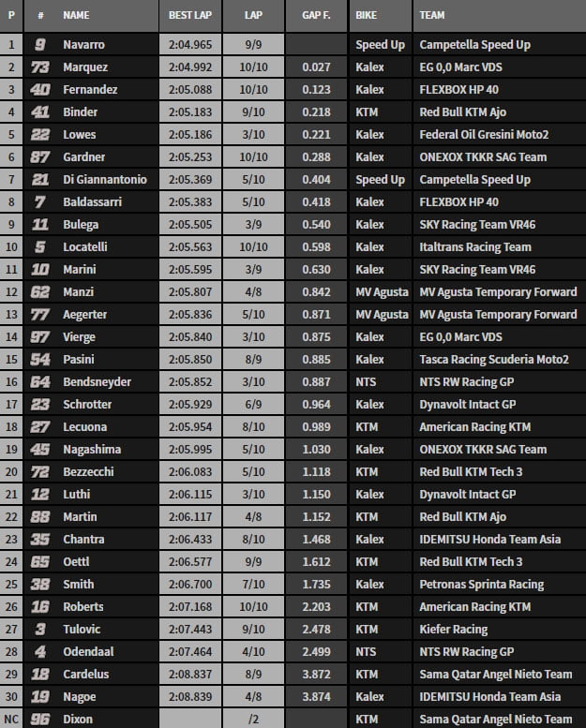Select Gardner's number 87 badge

40,156
